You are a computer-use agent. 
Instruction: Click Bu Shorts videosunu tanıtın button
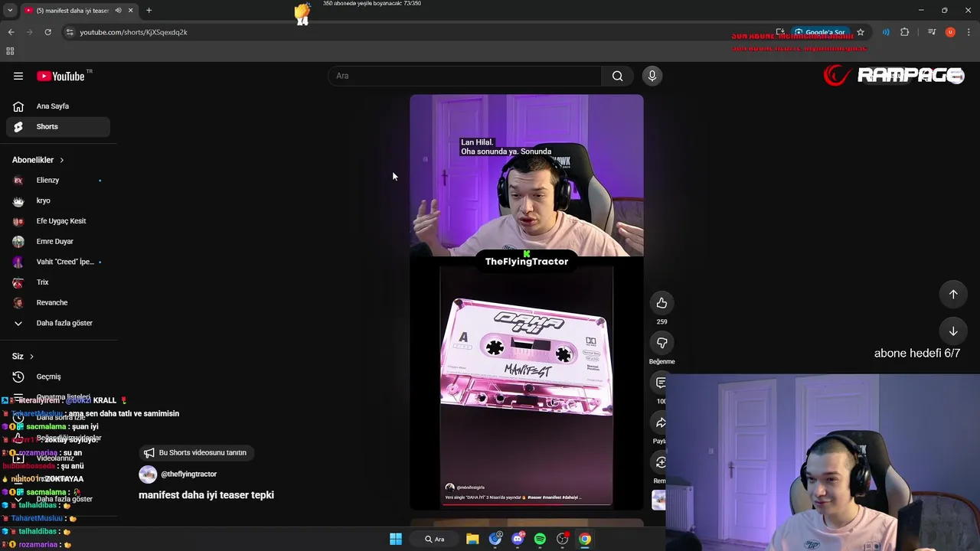[196, 452]
